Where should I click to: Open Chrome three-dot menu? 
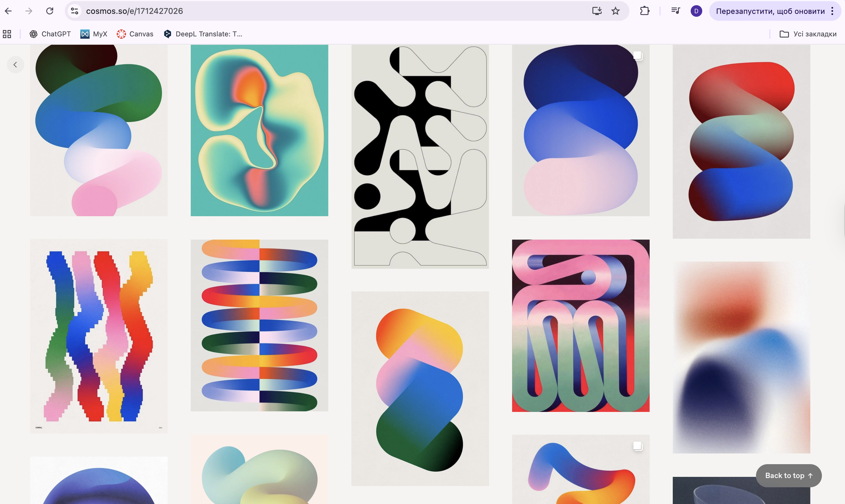pyautogui.click(x=832, y=11)
